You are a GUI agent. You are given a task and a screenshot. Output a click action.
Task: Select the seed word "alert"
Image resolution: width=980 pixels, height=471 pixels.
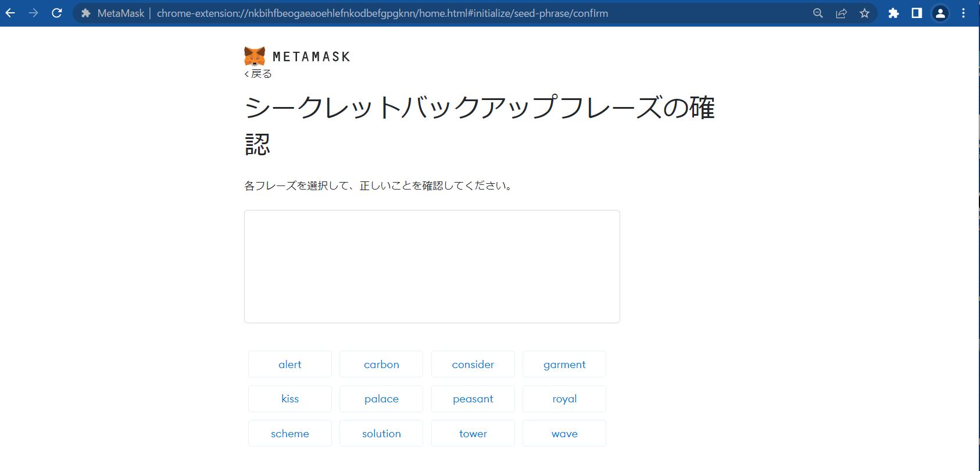[x=290, y=364]
